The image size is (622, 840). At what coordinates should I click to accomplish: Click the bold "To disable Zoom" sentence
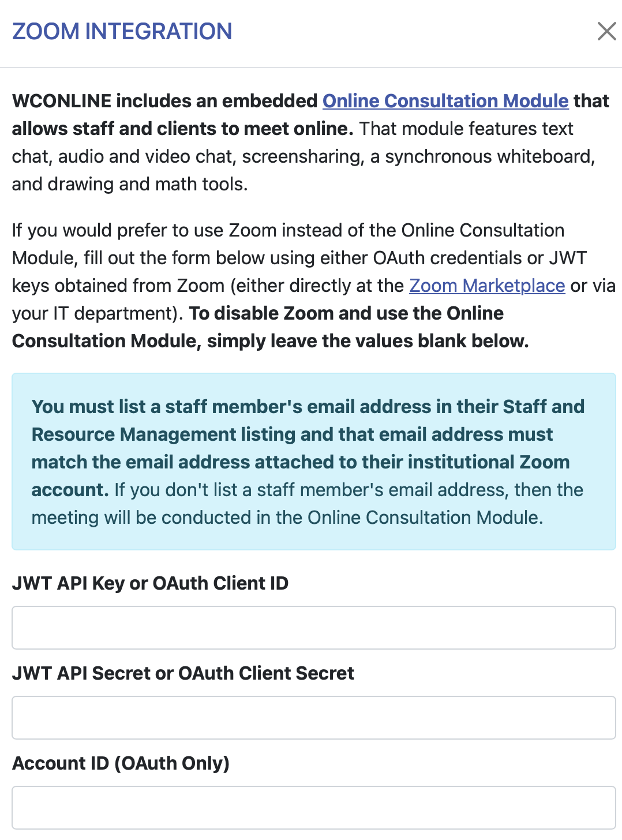pyautogui.click(x=346, y=313)
